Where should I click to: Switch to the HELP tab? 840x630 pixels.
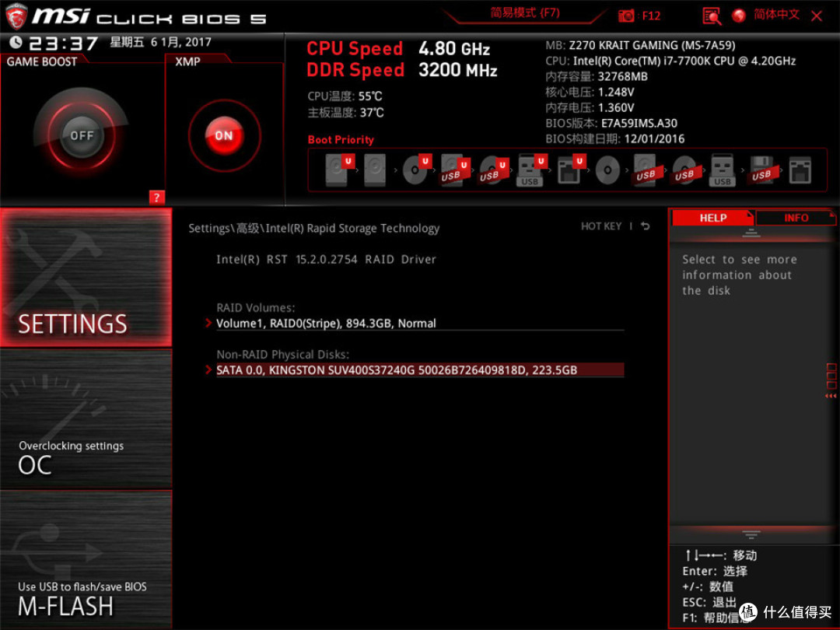coord(712,218)
